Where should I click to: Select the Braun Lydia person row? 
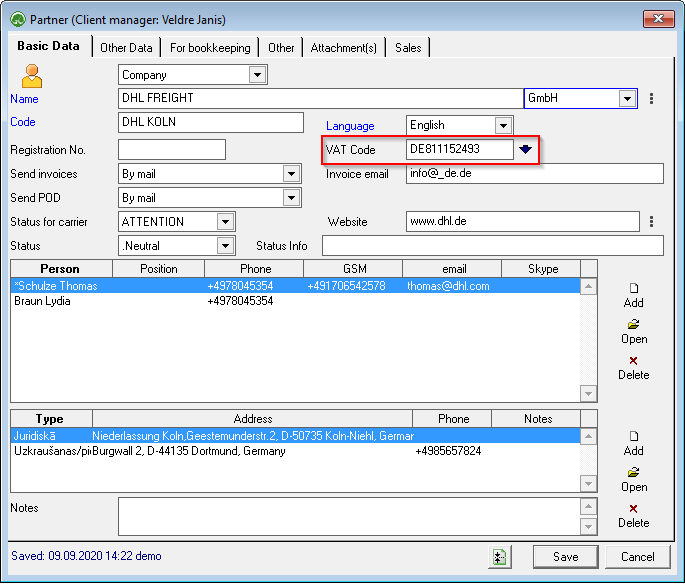tap(296, 301)
